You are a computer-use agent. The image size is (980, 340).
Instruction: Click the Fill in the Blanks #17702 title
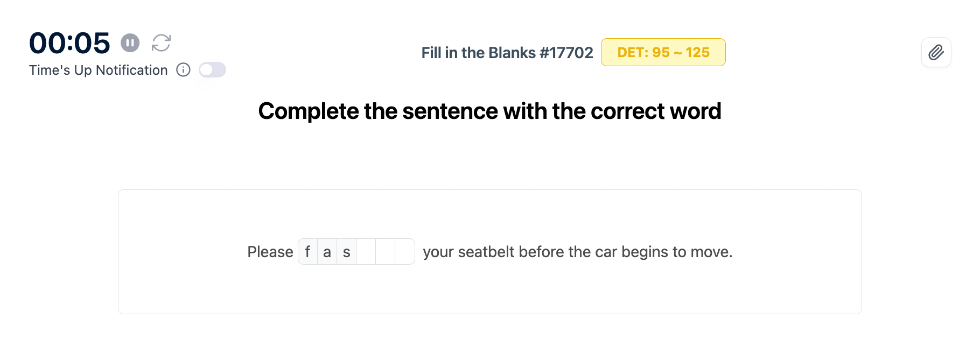(507, 53)
